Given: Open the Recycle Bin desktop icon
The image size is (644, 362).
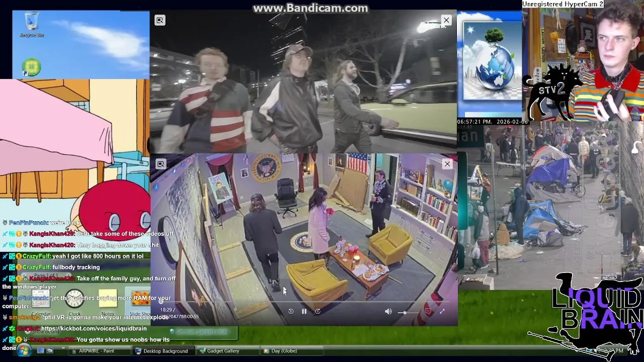Looking at the screenshot, I should [x=31, y=24].
